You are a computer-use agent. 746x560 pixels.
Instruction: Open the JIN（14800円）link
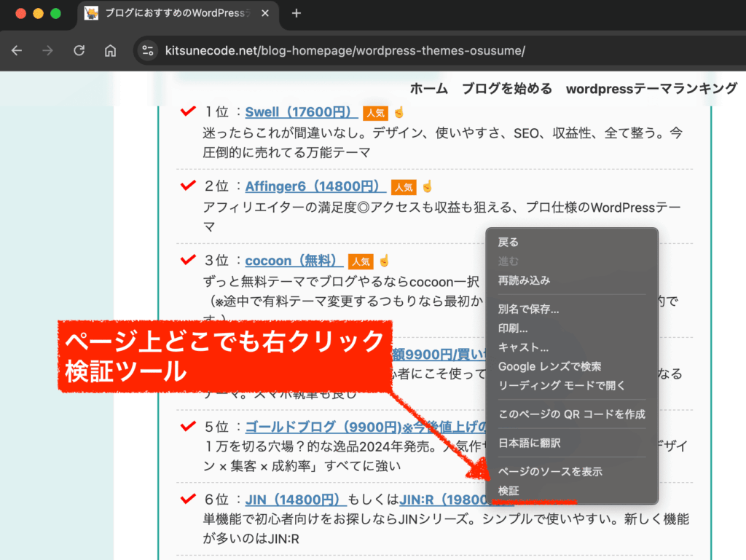click(x=296, y=500)
